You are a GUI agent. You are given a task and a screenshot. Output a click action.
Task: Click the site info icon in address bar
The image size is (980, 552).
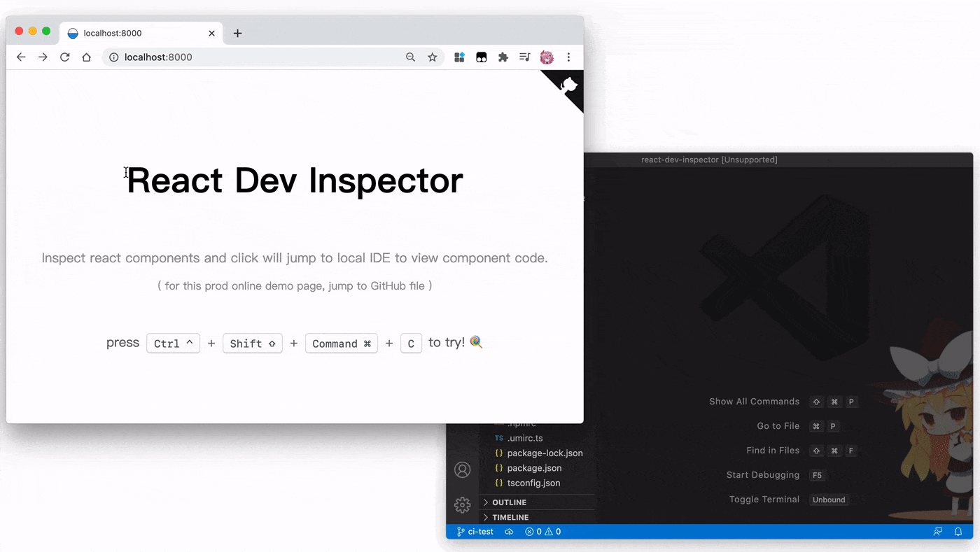click(x=113, y=57)
